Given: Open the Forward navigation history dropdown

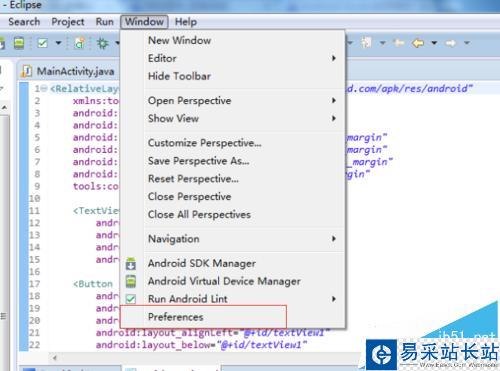Looking at the screenshot, I should [467, 43].
